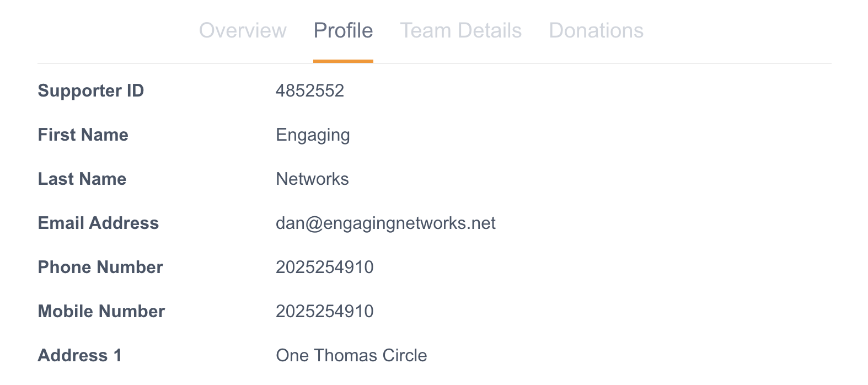Select the Profile tab

click(343, 30)
